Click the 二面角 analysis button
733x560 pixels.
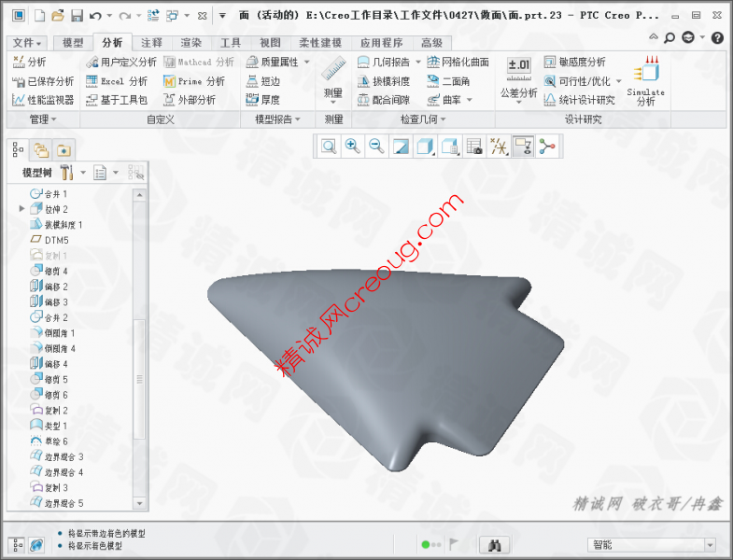coord(448,81)
